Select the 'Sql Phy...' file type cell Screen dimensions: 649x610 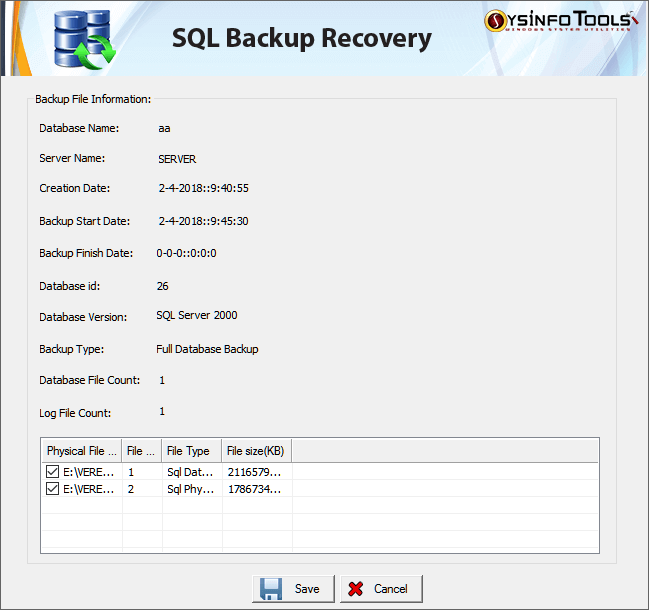coord(188,489)
